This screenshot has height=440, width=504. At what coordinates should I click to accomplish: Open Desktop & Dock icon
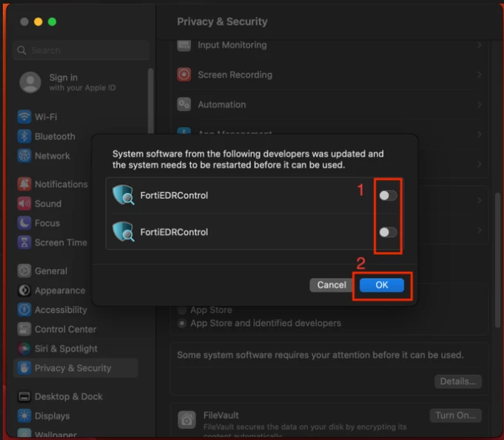(x=24, y=397)
